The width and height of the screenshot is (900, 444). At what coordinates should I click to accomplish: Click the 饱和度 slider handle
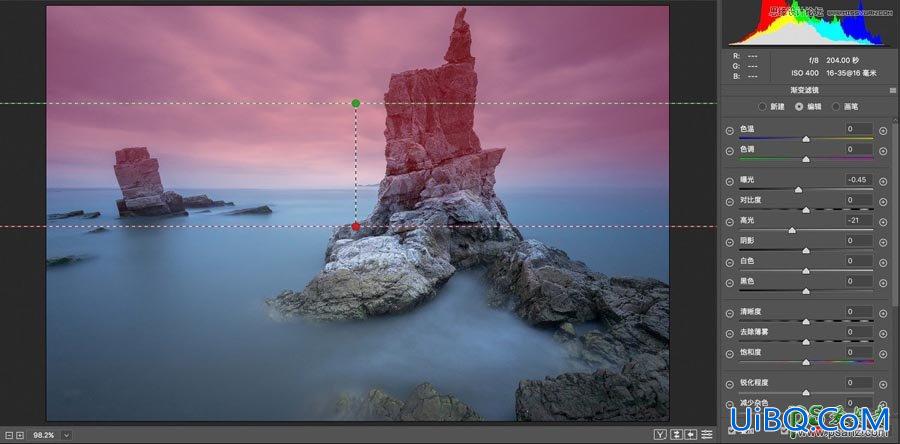click(806, 362)
